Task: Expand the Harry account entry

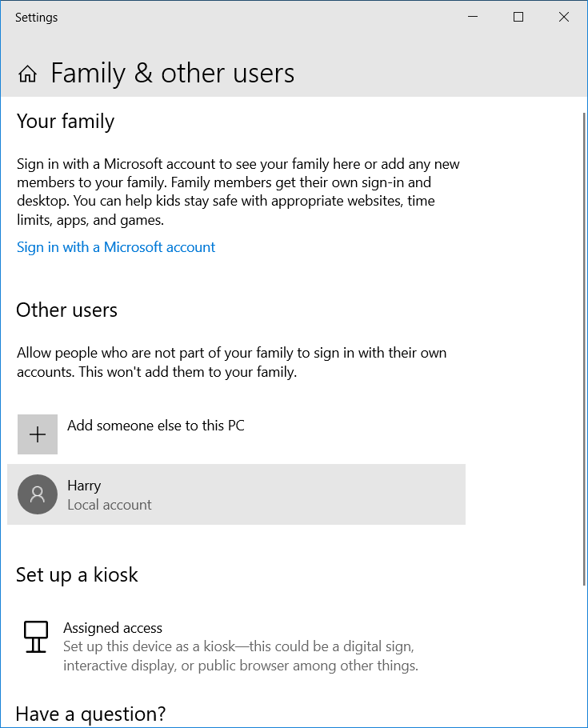Action: (237, 494)
